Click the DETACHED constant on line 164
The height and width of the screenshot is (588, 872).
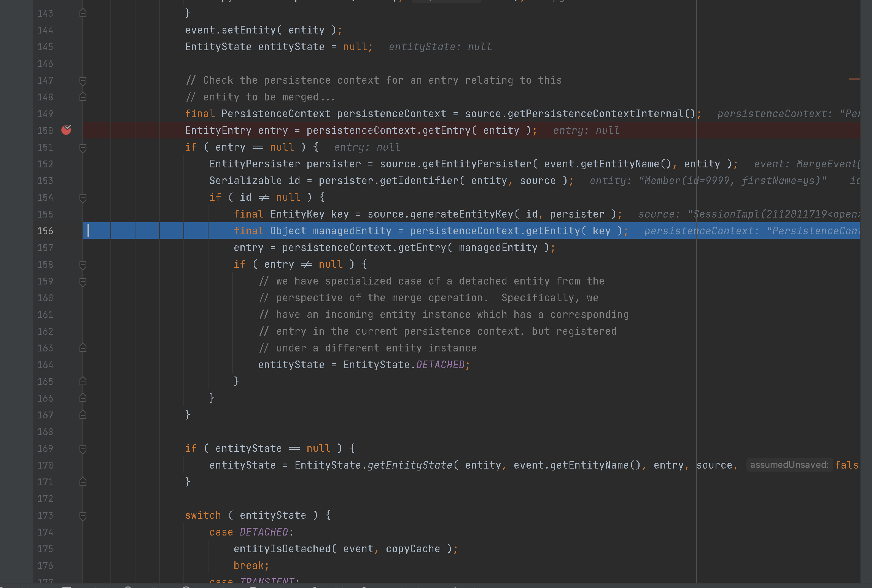pyautogui.click(x=440, y=365)
